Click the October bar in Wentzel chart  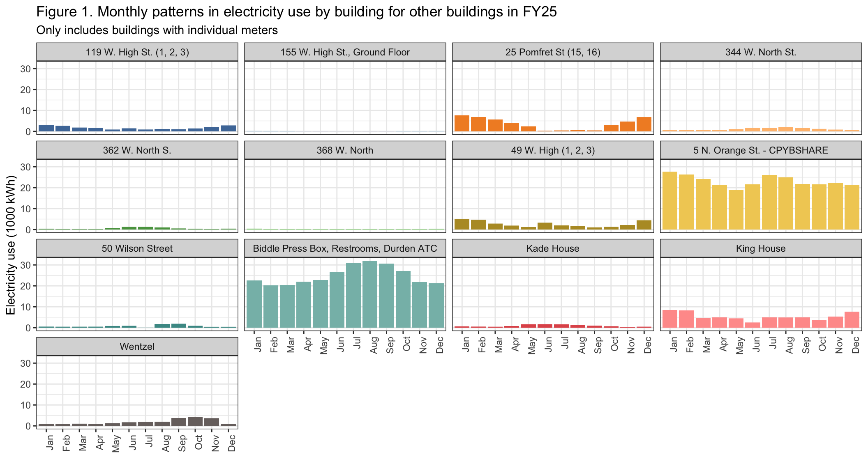pos(195,422)
